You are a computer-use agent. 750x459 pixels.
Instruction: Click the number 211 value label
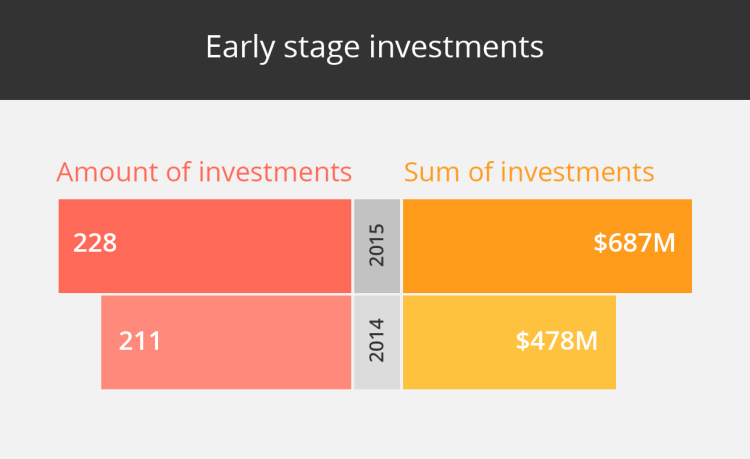click(140, 341)
